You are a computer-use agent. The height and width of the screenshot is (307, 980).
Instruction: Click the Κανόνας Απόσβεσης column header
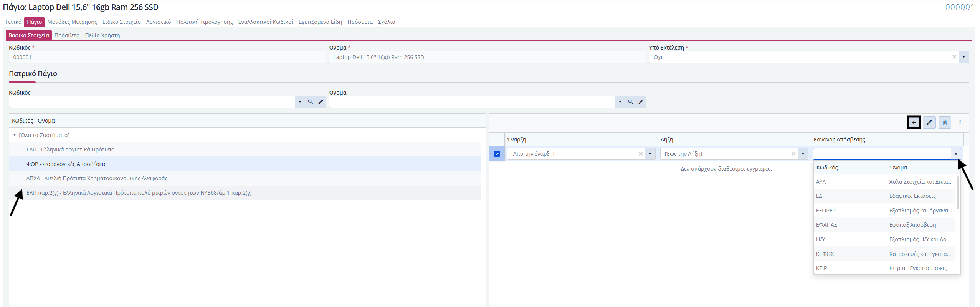click(x=887, y=139)
